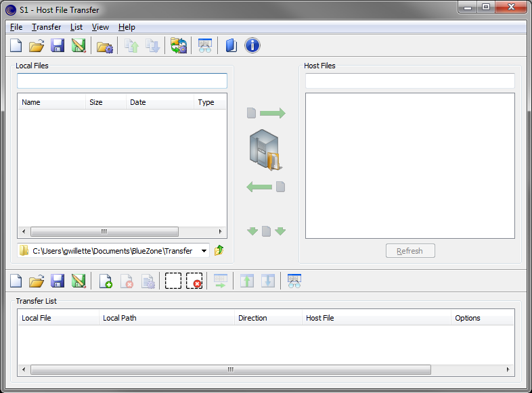Expand the local path dropdown

point(204,251)
